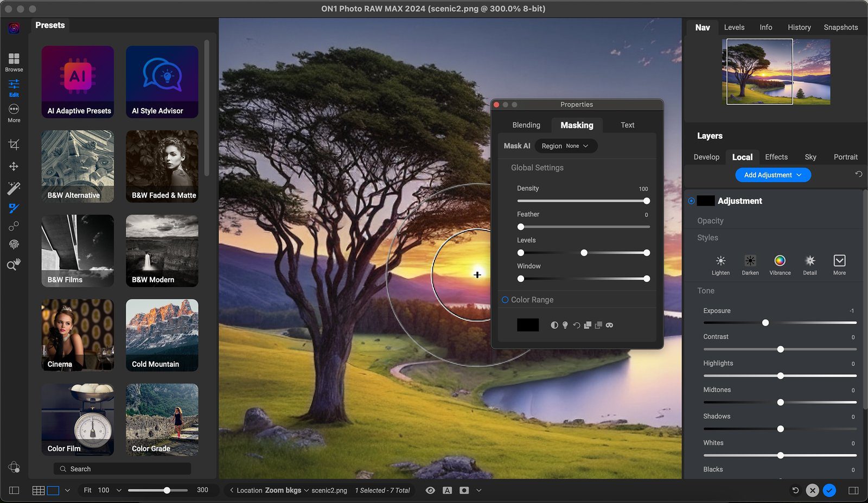Select the AI Quick Mask tool
Screen dimensions: 868x503
pyautogui.click(x=14, y=188)
